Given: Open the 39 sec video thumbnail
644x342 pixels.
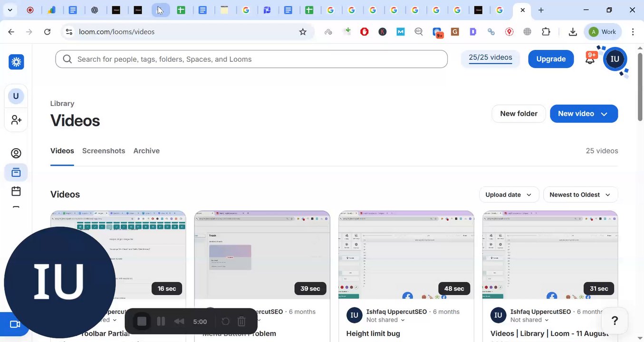Looking at the screenshot, I should pyautogui.click(x=262, y=255).
